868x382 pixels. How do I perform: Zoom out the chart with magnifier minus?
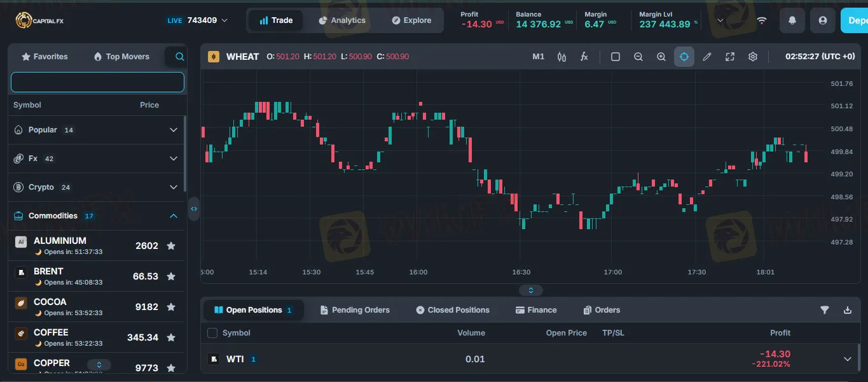pos(638,57)
